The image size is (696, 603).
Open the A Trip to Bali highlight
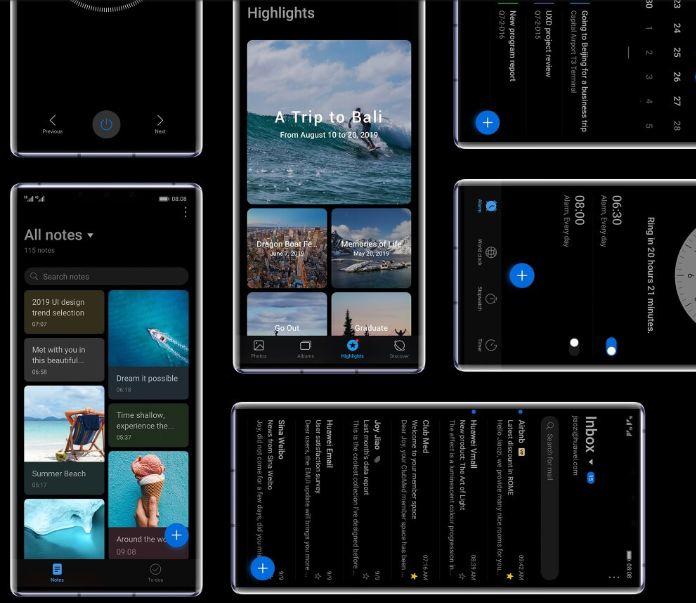[x=329, y=122]
